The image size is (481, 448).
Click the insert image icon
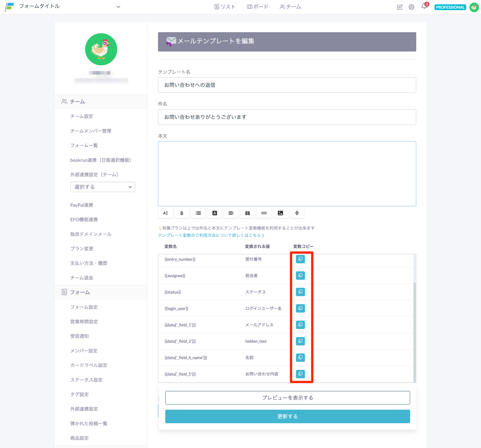coord(280,213)
